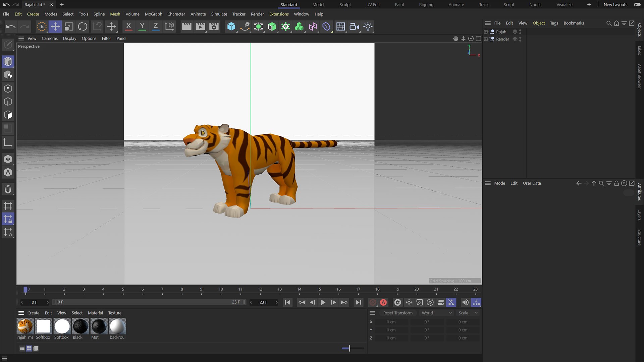Add a Cube primitive object
This screenshot has width=644, height=362.
click(x=231, y=26)
